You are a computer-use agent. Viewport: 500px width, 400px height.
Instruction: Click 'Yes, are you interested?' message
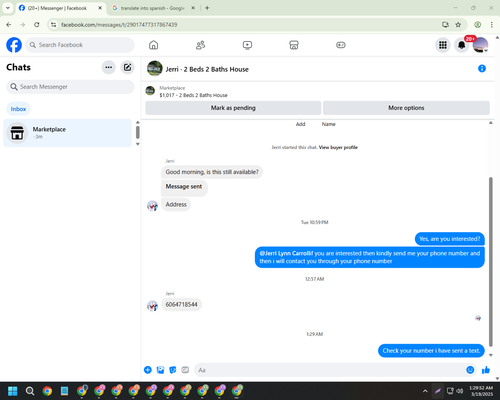pos(450,239)
